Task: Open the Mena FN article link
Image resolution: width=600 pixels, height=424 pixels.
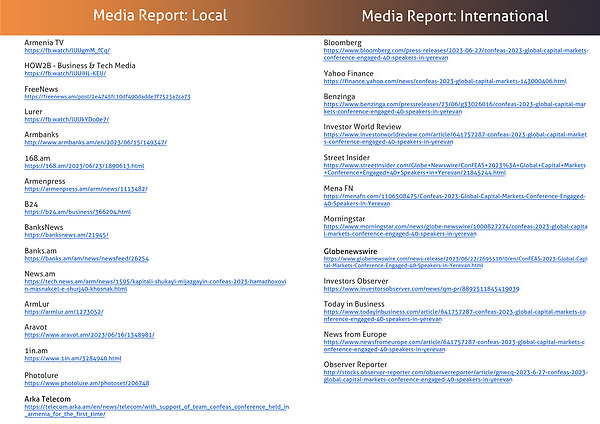Action: [454, 200]
